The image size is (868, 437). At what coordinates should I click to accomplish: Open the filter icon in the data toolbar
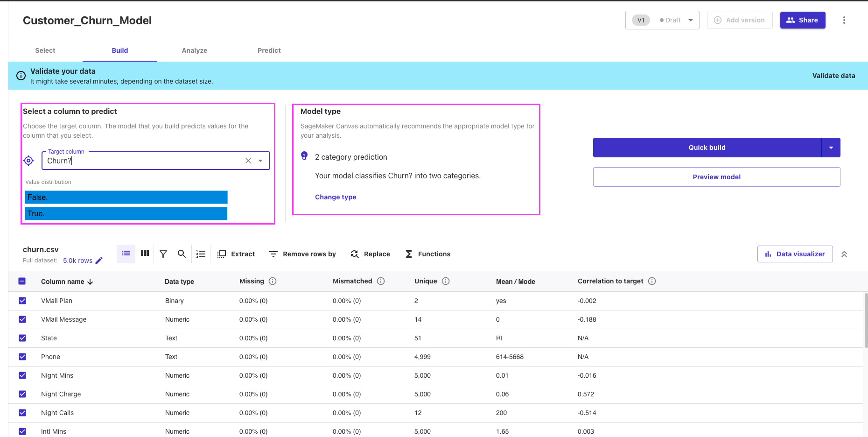pyautogui.click(x=163, y=254)
